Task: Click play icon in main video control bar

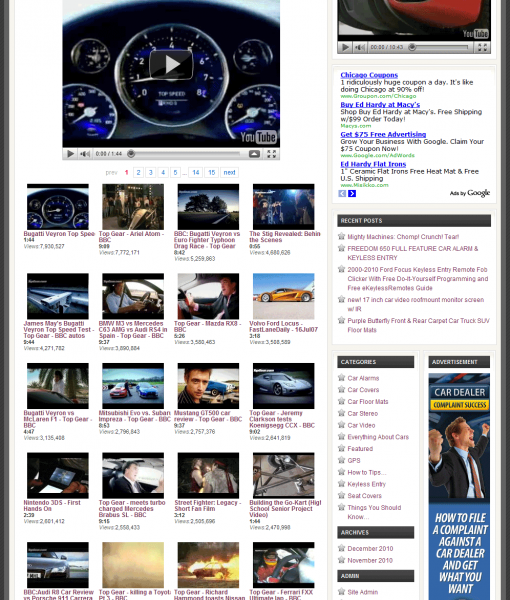Action: point(70,154)
